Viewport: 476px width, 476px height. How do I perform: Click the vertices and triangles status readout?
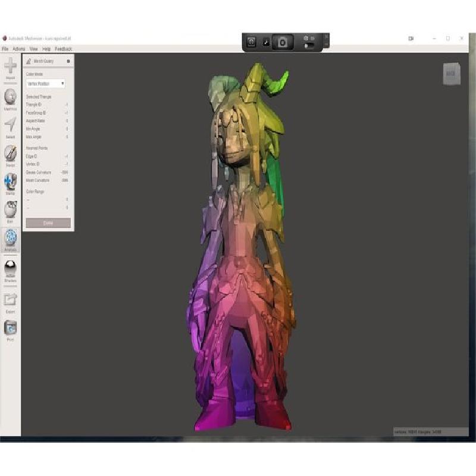pyautogui.click(x=418, y=431)
